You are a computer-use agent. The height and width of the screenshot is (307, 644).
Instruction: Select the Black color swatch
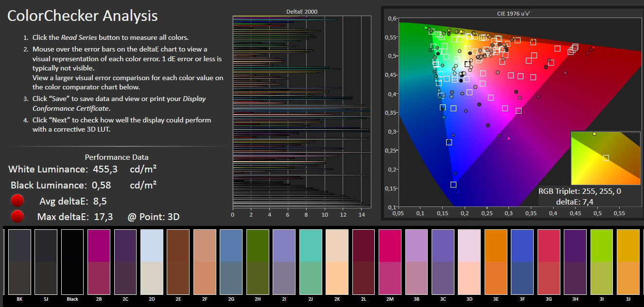click(x=72, y=262)
